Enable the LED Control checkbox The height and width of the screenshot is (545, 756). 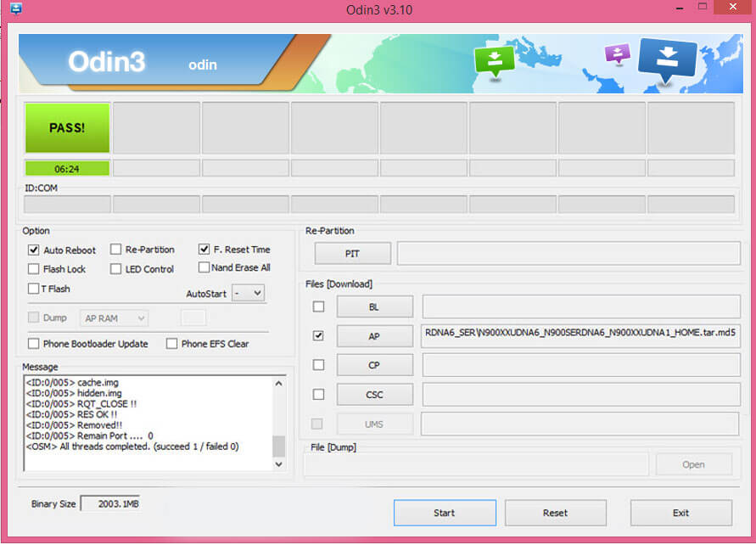click(115, 268)
